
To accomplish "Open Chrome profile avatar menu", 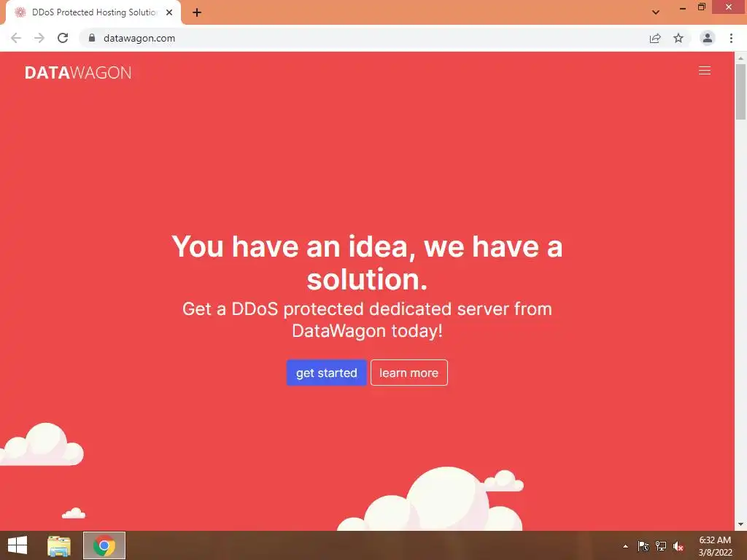I will (708, 38).
